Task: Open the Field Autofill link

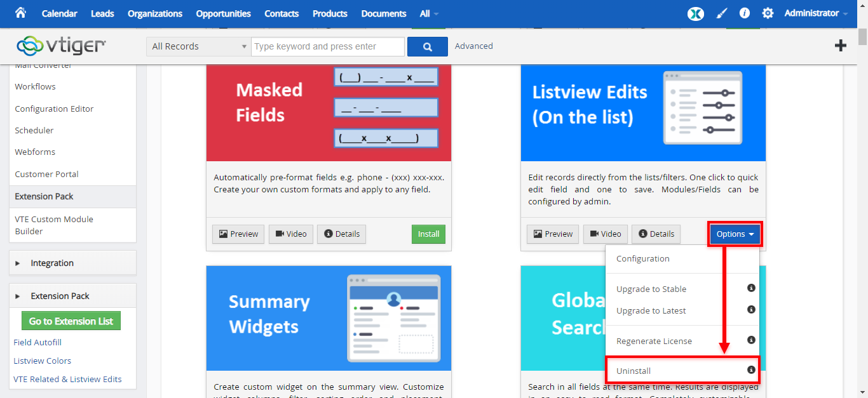Action: click(37, 343)
